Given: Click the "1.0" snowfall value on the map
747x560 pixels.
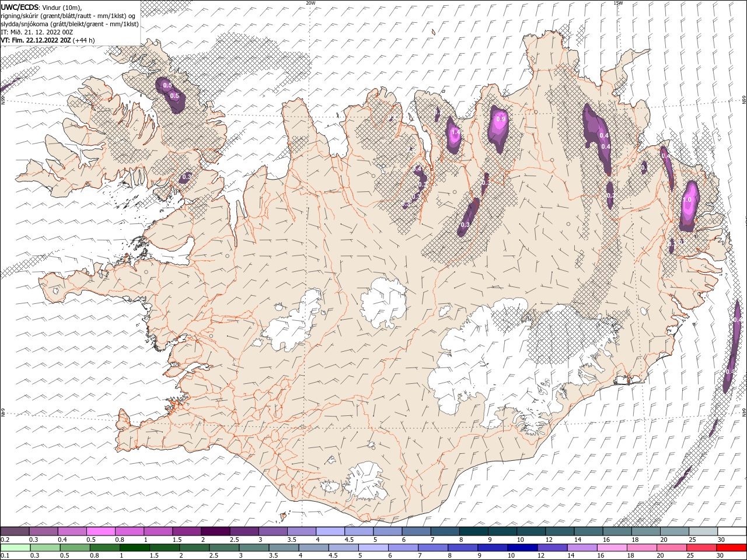Looking at the screenshot, I should [x=687, y=199].
